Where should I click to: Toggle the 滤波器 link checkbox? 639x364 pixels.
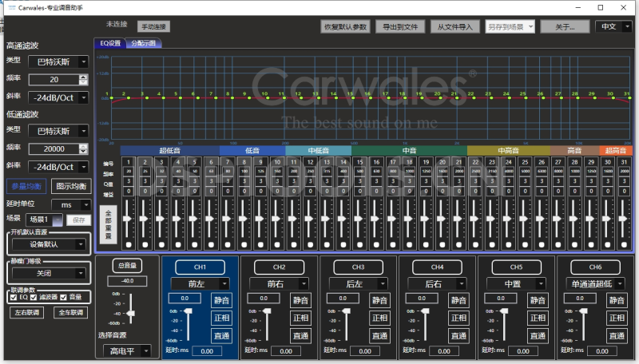coord(34,297)
